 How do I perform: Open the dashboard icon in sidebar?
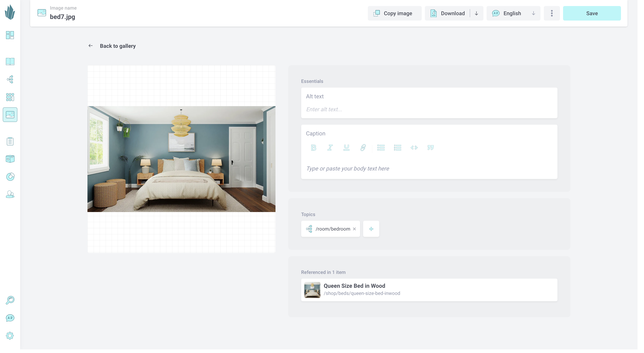click(x=10, y=35)
